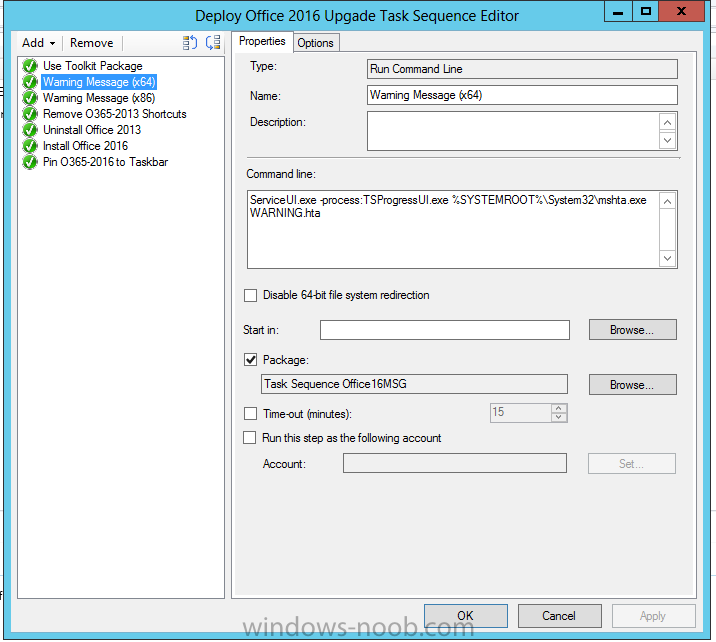Enable the Time-out (minutes) checkbox
This screenshot has height=642, width=716.
250,414
